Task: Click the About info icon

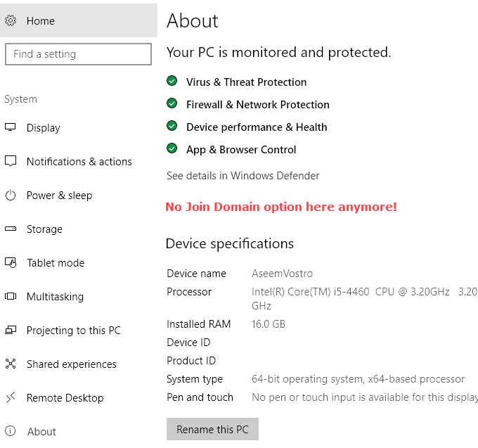Action: (11, 431)
